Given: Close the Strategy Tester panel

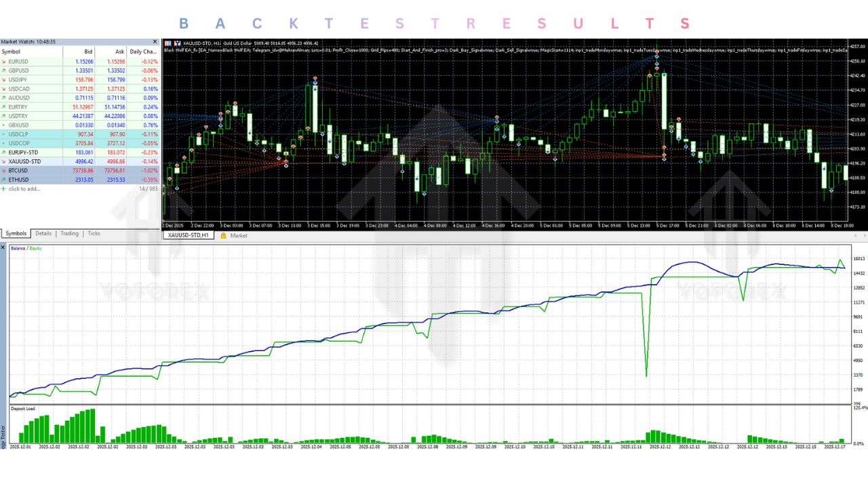Looking at the screenshot, I should tap(3, 247).
